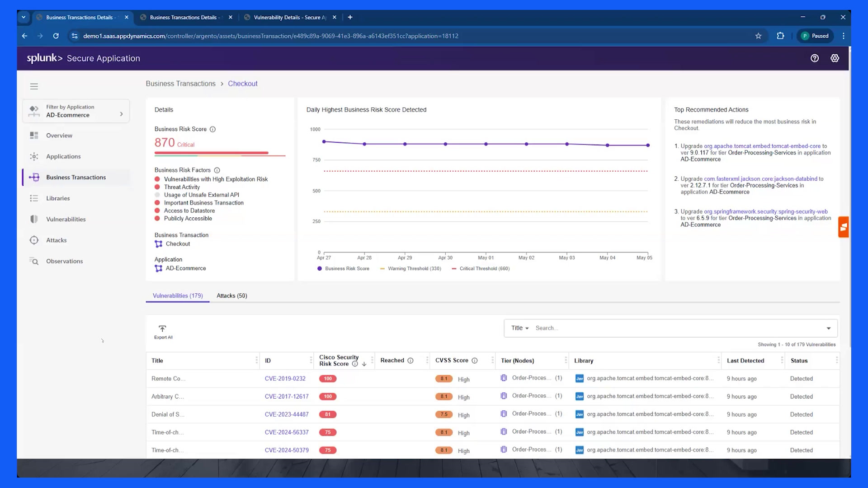Open new browser tab plus button

coord(350,17)
